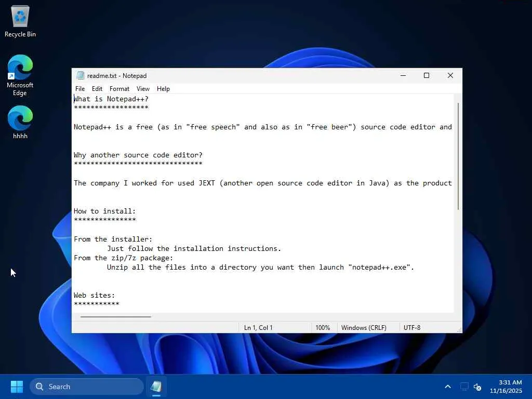Image resolution: width=532 pixels, height=399 pixels.
Task: Click the 'How to install:' heading
Action: [x=104, y=211]
